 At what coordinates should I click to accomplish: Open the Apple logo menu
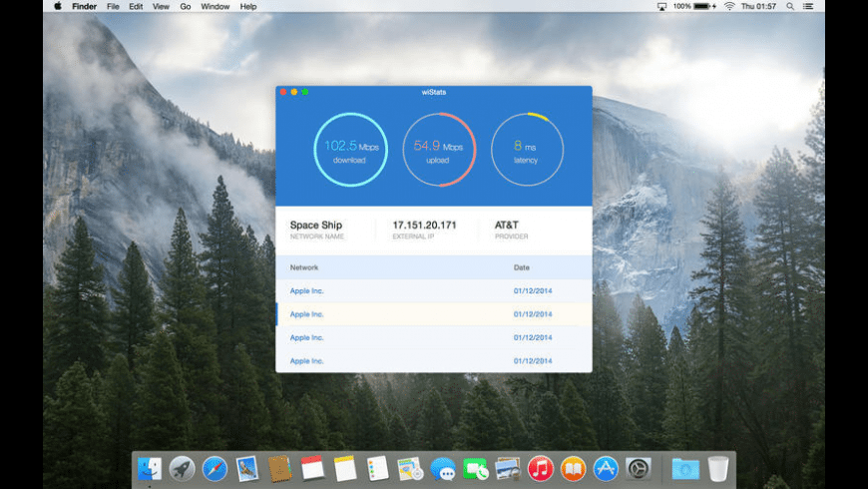[x=58, y=7]
